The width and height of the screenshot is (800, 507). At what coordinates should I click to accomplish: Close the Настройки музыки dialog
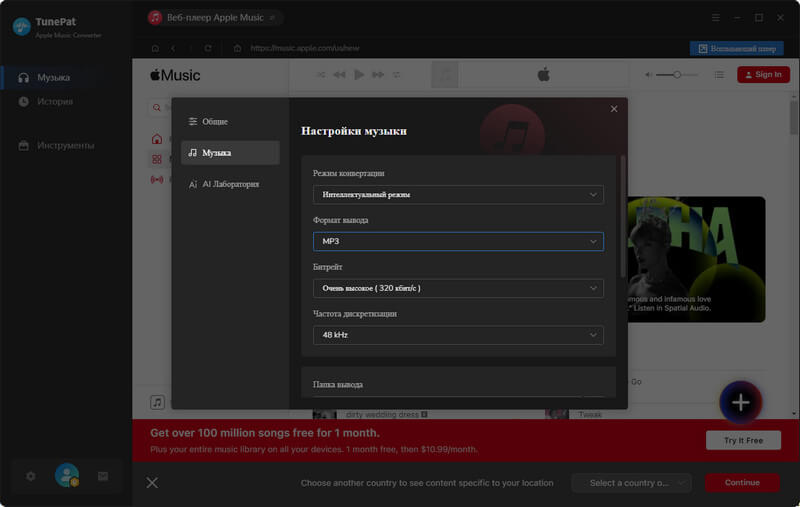[x=614, y=109]
